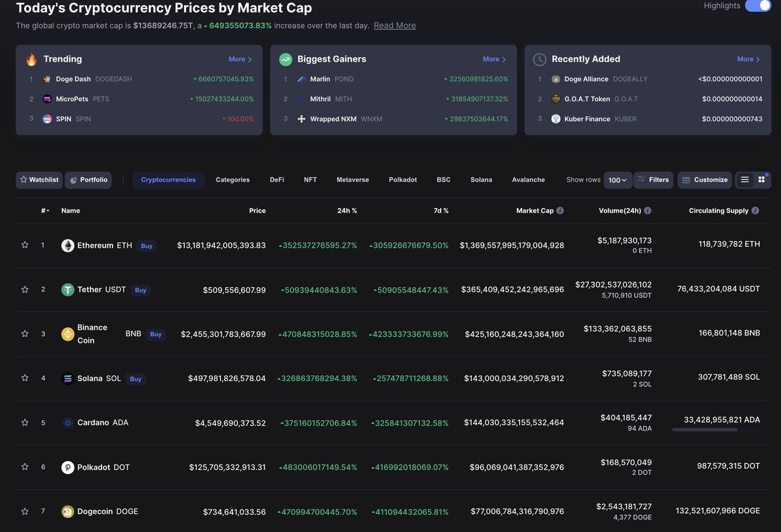Star Ethereum for the watchlist
781x532 pixels.
25,245
